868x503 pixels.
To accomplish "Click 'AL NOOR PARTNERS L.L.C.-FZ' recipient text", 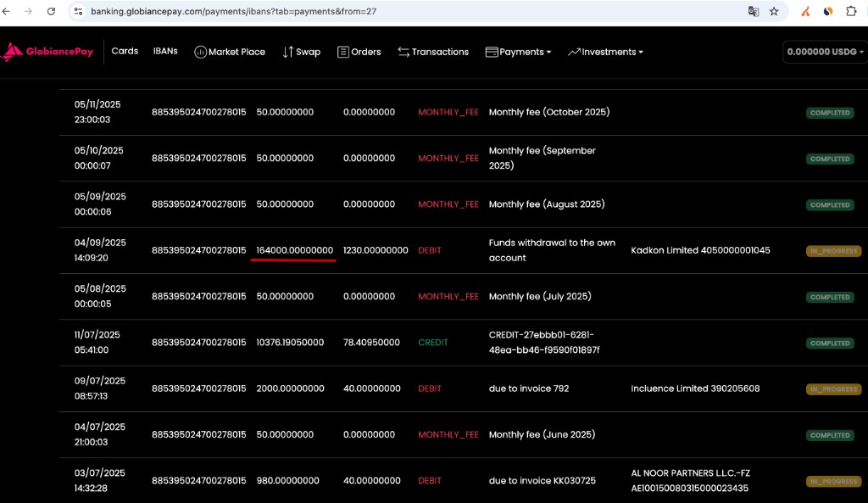I will pos(690,473).
